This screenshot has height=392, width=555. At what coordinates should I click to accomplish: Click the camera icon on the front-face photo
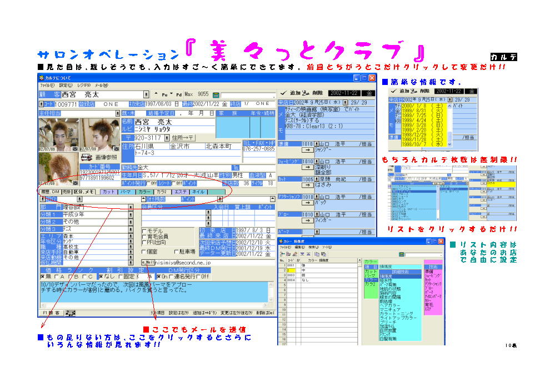click(75, 149)
